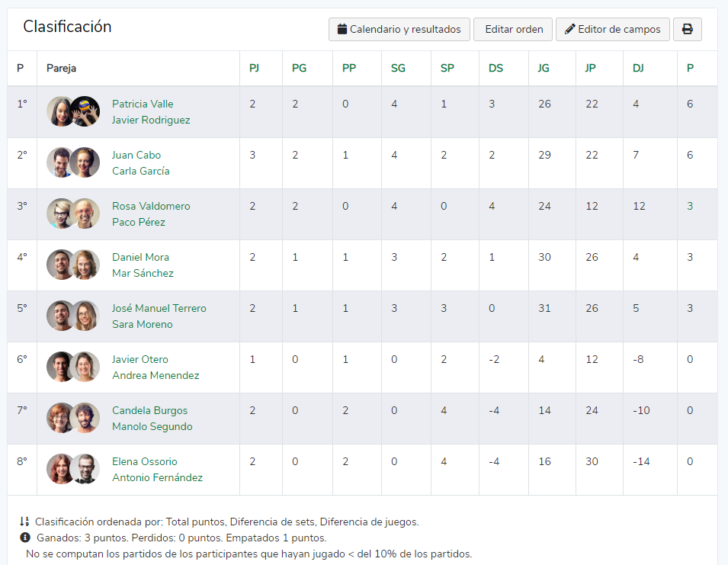Viewport: 728px width, 565px height.
Task: Click Candela Burgos's avatar photo
Action: [x=60, y=418]
